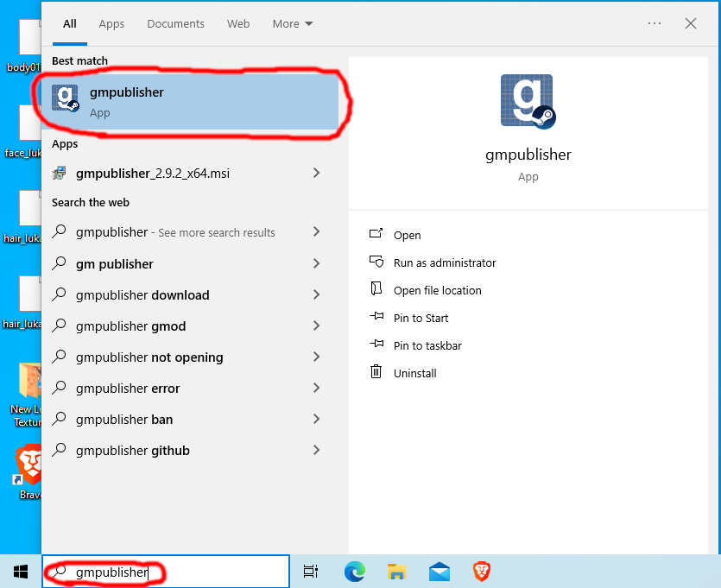Choose Pin to taskbar

pos(427,345)
